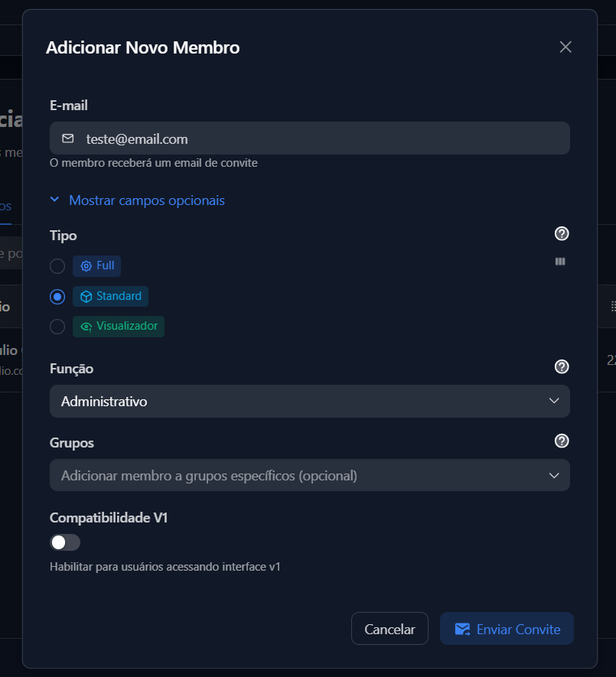Click the Visualizador badge label

coord(126,327)
